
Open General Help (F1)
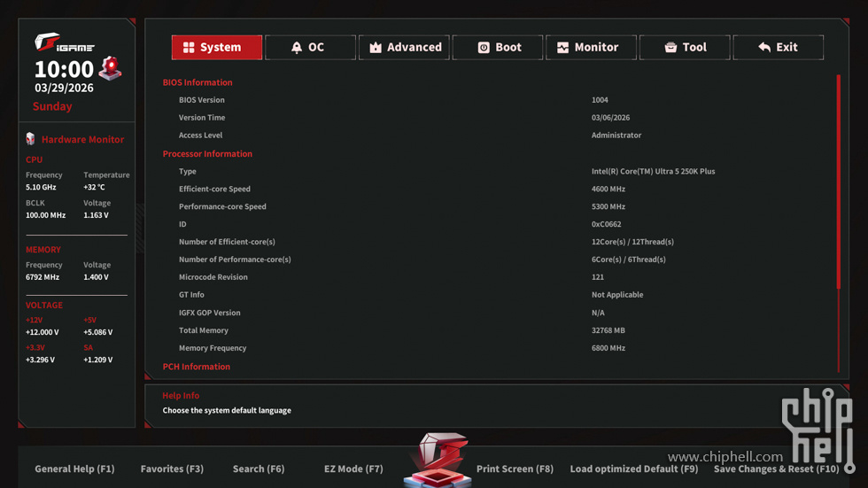pos(74,469)
